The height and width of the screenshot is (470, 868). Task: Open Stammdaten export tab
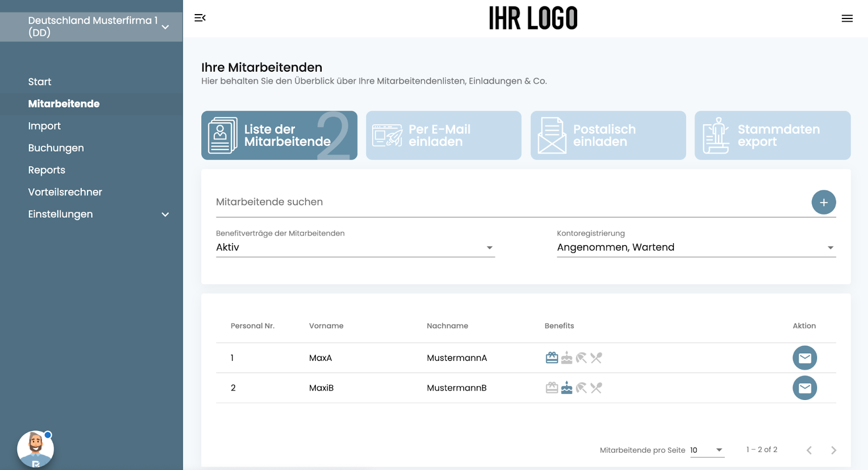pos(773,135)
